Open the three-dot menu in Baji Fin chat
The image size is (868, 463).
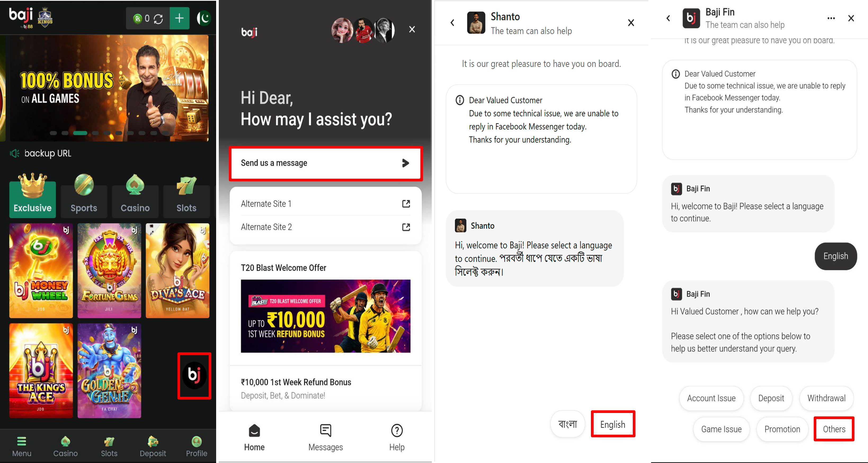pos(831,18)
